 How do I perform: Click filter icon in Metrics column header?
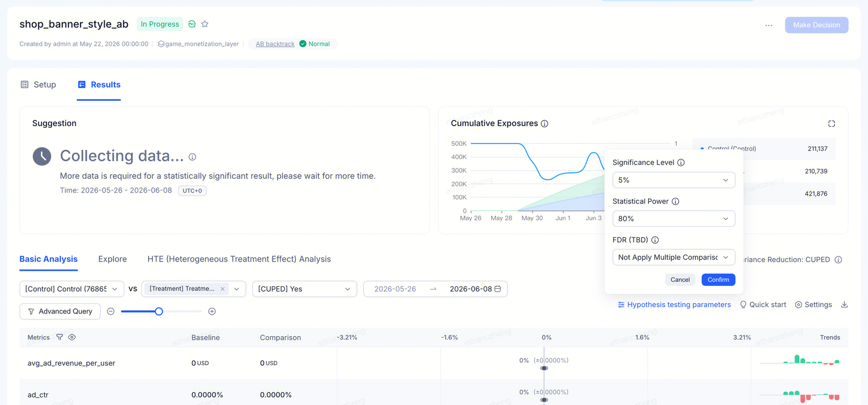(x=60, y=337)
